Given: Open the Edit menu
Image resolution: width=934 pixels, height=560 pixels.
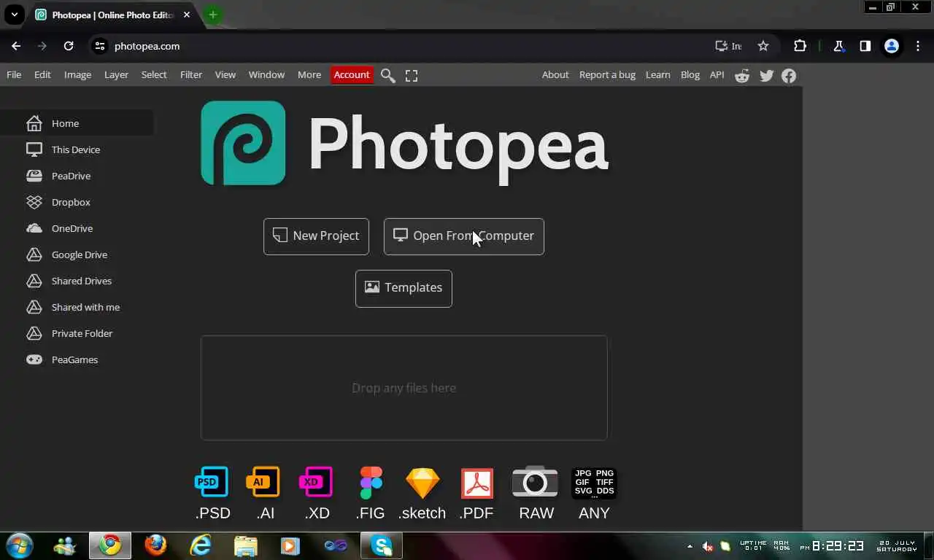Looking at the screenshot, I should (x=42, y=74).
